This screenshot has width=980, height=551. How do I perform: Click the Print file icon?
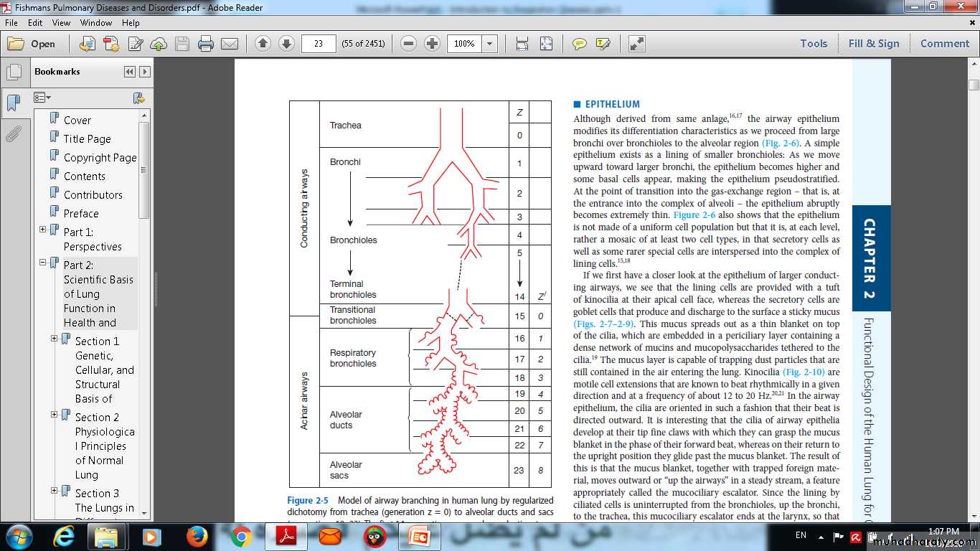[206, 44]
